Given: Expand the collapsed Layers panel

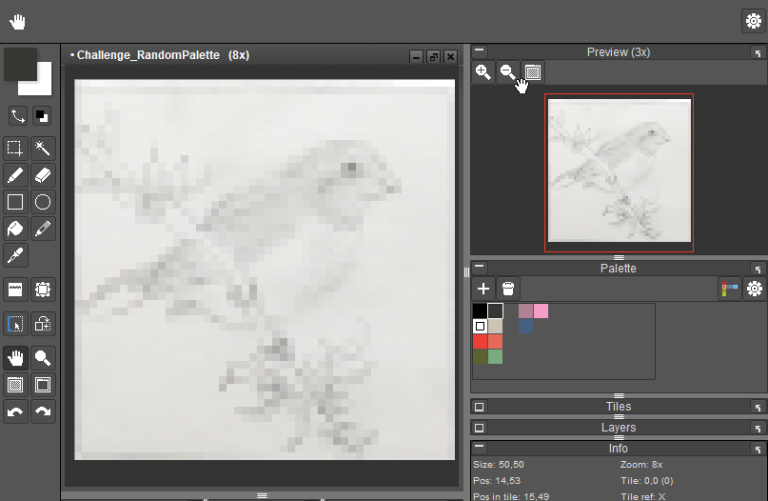Looking at the screenshot, I should [479, 428].
